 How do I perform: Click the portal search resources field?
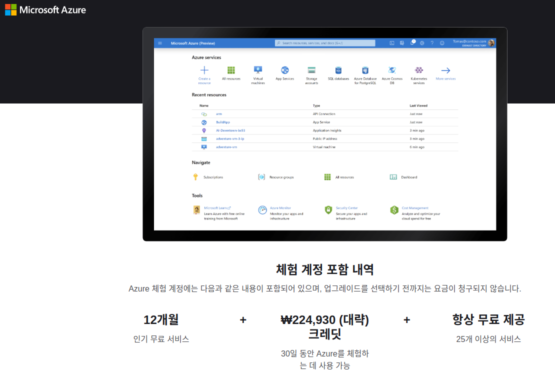[325, 43]
